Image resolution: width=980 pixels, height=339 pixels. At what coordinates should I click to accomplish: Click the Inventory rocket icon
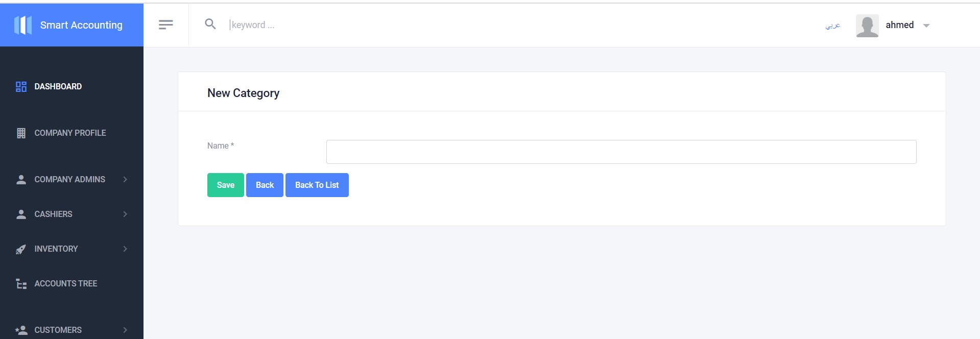click(x=21, y=249)
